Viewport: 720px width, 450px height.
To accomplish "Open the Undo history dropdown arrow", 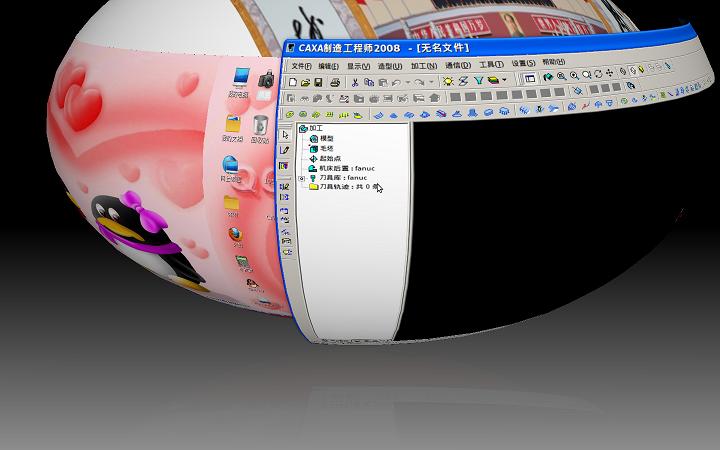I will (x=408, y=82).
